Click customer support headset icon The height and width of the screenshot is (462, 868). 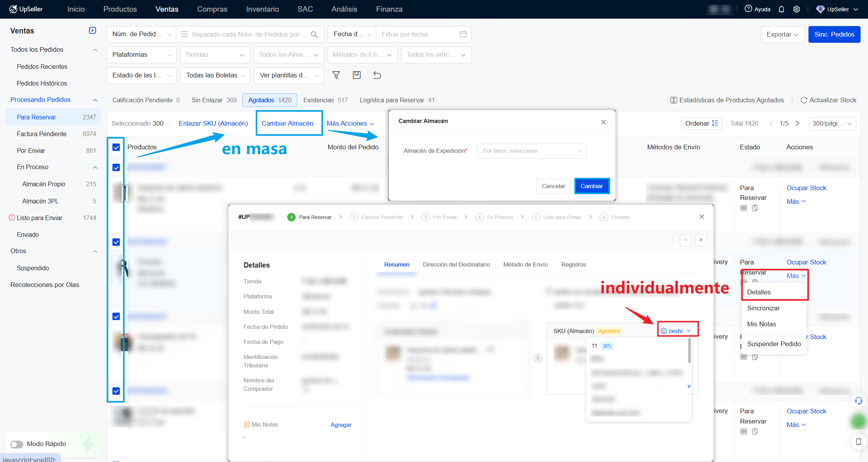pos(858,401)
